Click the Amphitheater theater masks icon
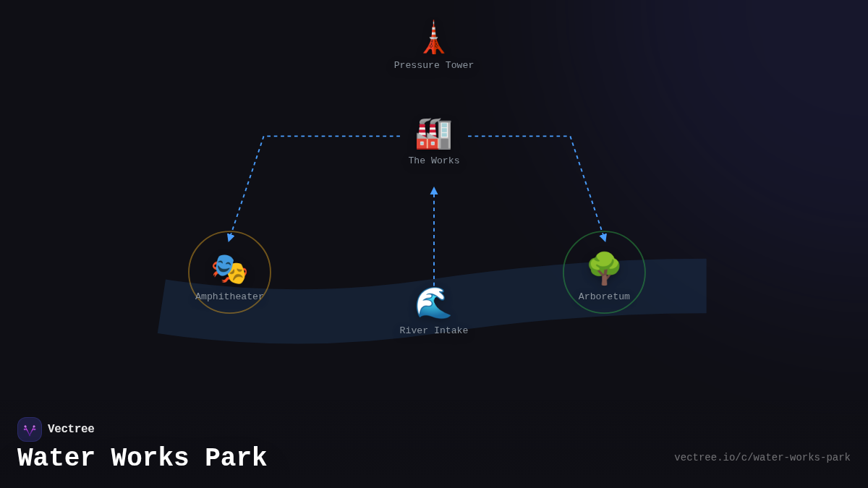Viewport: 868px width, 488px height. [229, 268]
